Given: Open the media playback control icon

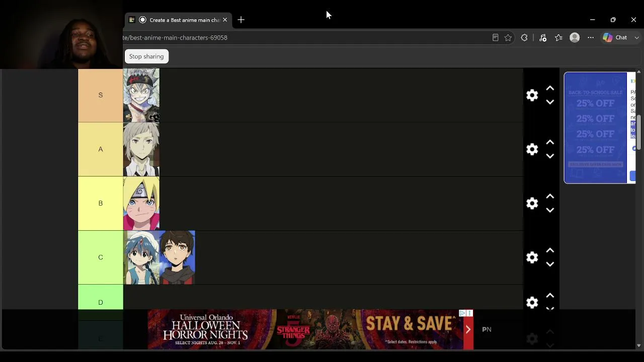Looking at the screenshot, I should pos(543,38).
